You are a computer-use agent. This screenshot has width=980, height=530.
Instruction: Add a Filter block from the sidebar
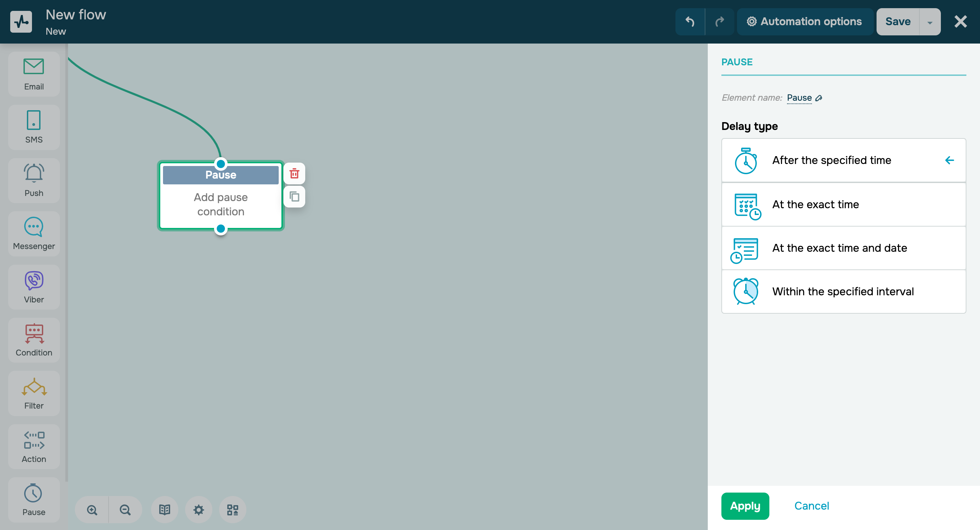pos(33,393)
